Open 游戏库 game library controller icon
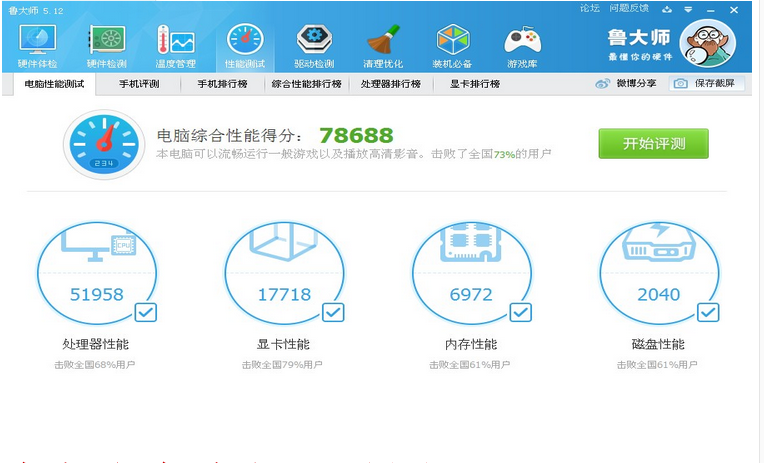This screenshot has width=764, height=463. pos(522,41)
